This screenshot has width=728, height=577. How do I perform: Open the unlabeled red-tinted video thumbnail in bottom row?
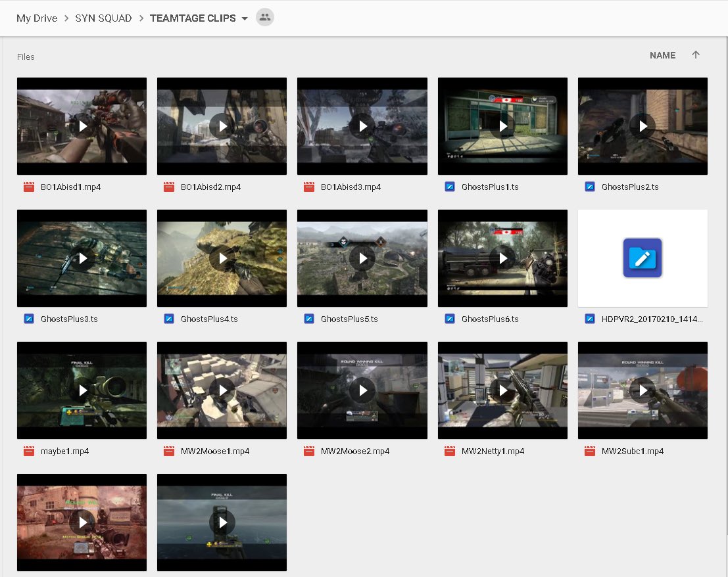click(x=82, y=522)
